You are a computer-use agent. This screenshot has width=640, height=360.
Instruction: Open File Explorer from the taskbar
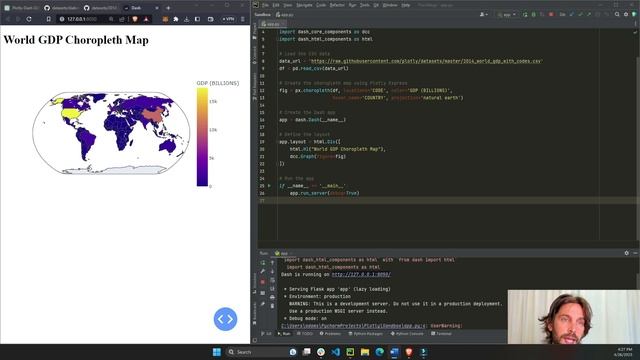pos(365,352)
